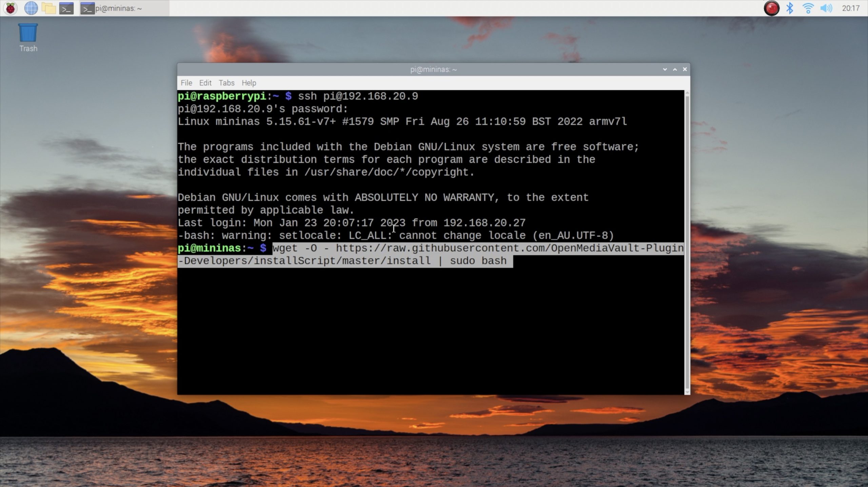Open Bluetooth options from the system tray
The width and height of the screenshot is (868, 487).
click(790, 8)
